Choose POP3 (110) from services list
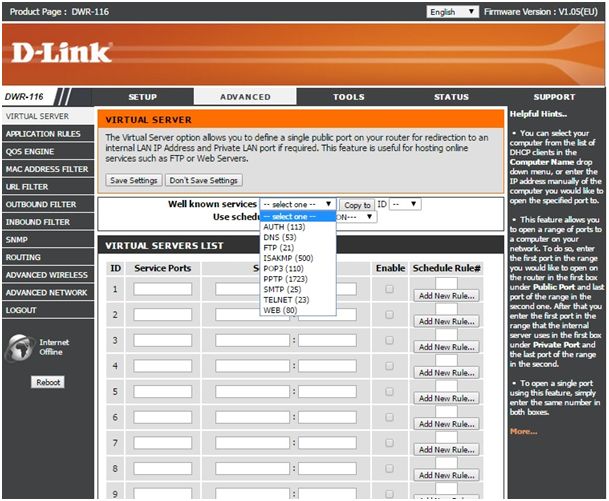Image resolution: width=609 pixels, height=501 pixels. coord(298,269)
